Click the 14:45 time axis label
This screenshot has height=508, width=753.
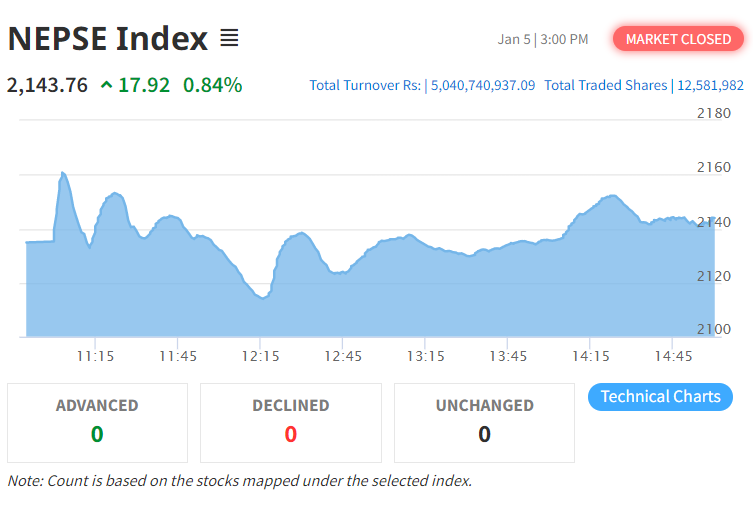click(x=674, y=356)
